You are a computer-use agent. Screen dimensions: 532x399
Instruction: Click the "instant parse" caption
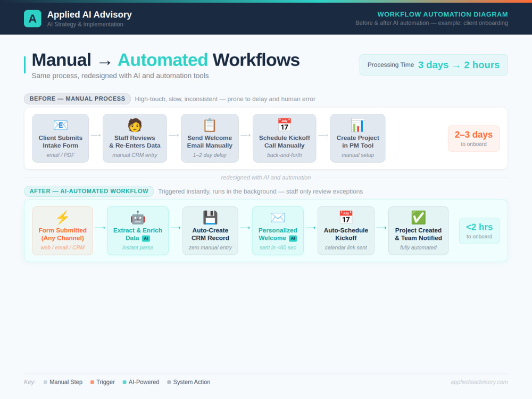(138, 248)
